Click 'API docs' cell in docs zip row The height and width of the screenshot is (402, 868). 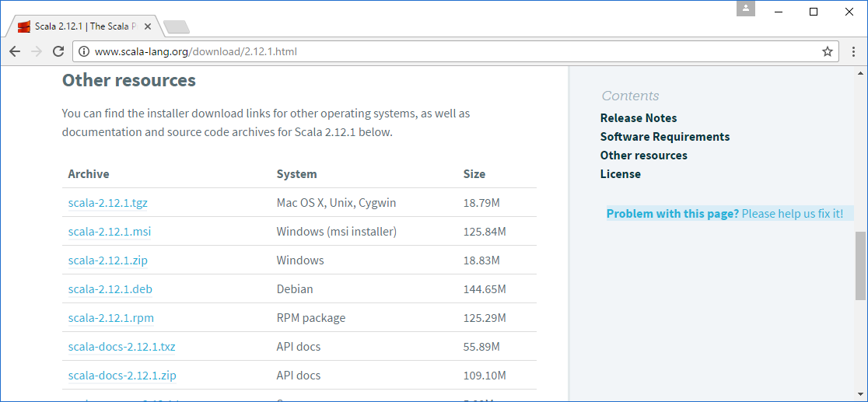(x=299, y=376)
